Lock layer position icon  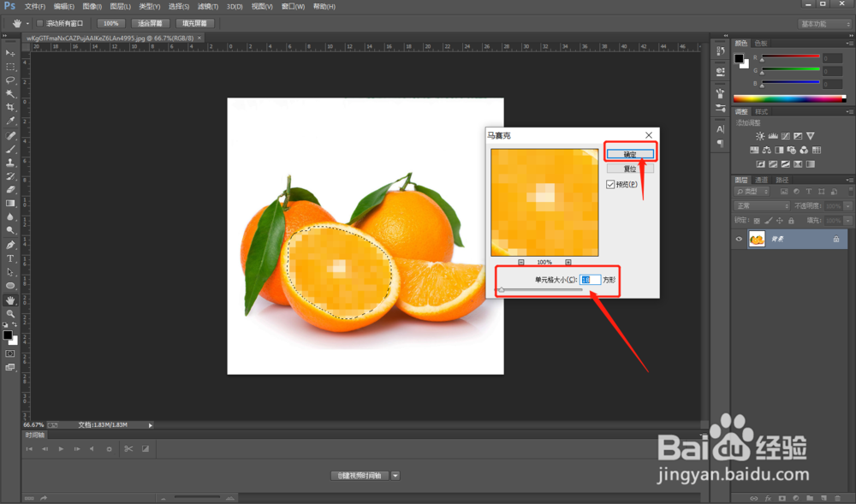pyautogui.click(x=780, y=221)
